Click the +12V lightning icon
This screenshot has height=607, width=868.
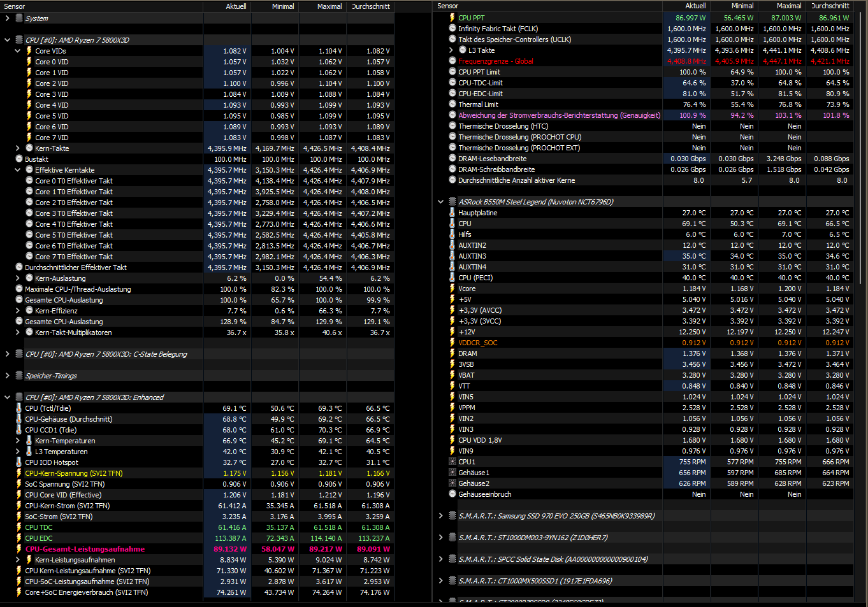[452, 332]
